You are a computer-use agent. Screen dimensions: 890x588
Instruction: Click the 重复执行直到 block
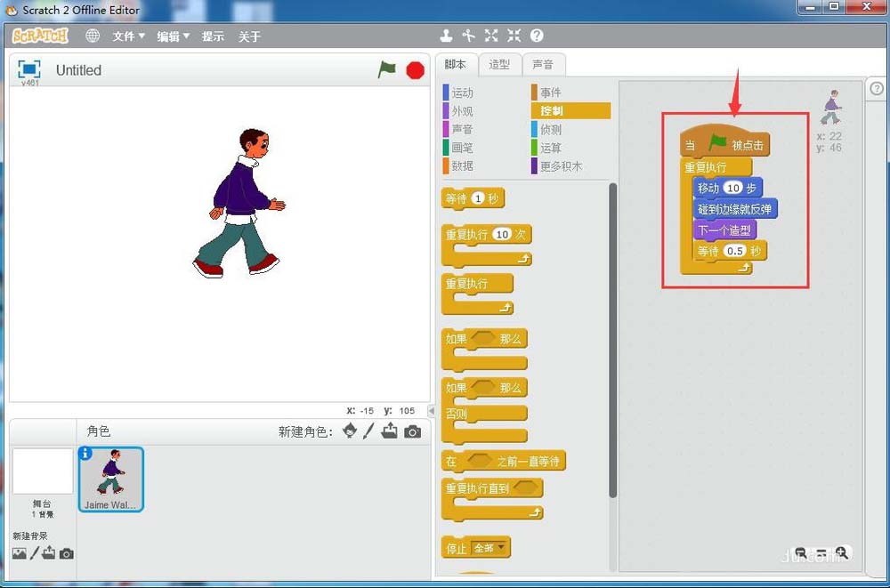[x=492, y=499]
